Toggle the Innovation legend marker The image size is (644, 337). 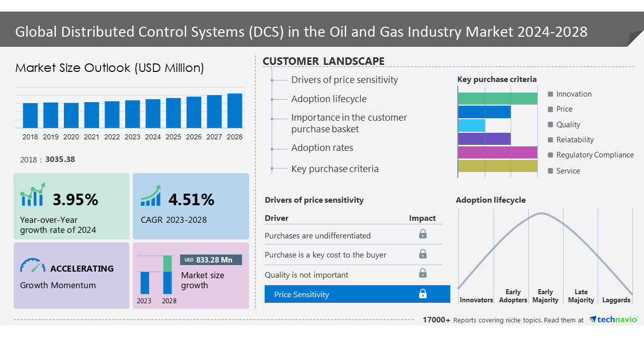tap(550, 94)
